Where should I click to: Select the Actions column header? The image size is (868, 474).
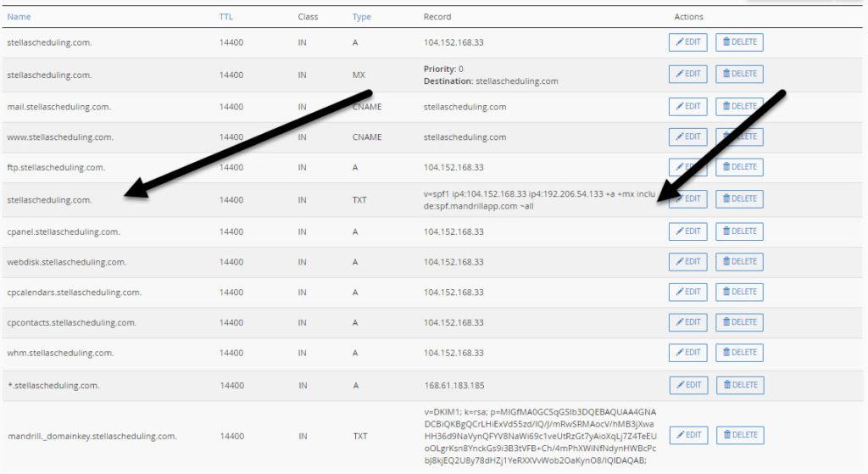click(x=688, y=17)
